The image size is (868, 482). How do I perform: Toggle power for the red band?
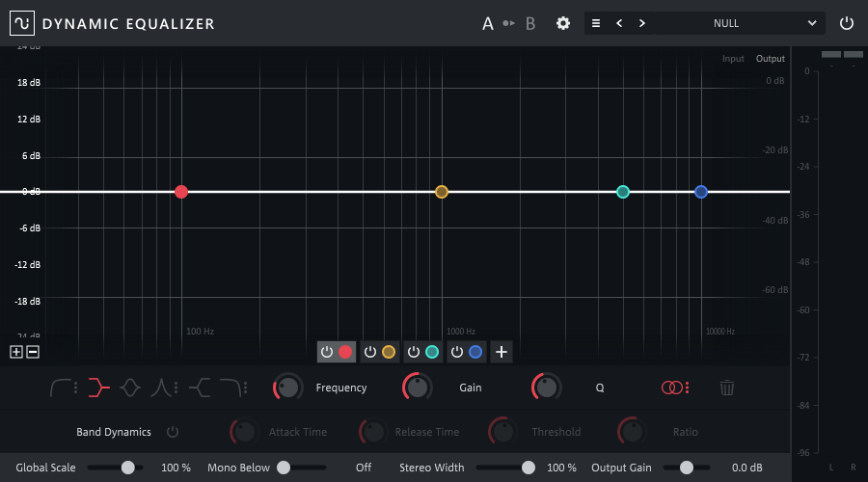pos(327,352)
